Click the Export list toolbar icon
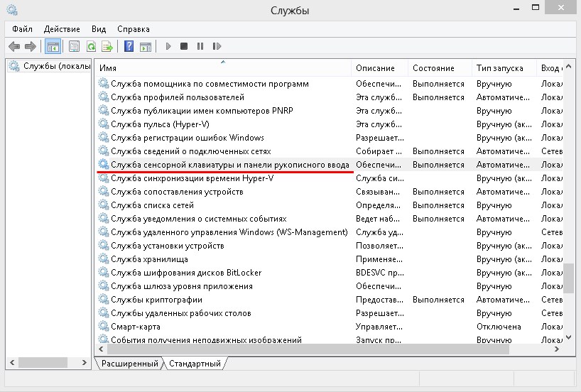This screenshot has width=581, height=392. pos(107,46)
